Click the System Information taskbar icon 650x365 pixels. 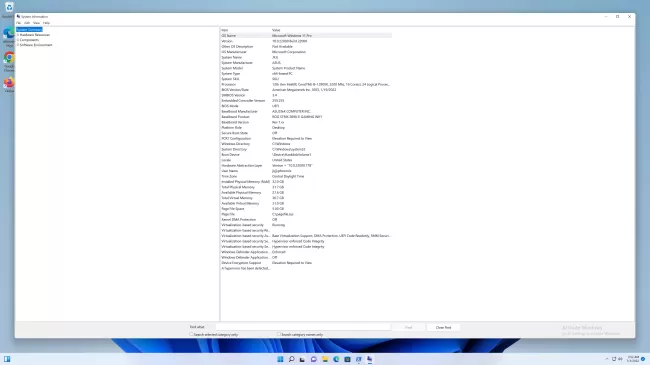coord(369,359)
